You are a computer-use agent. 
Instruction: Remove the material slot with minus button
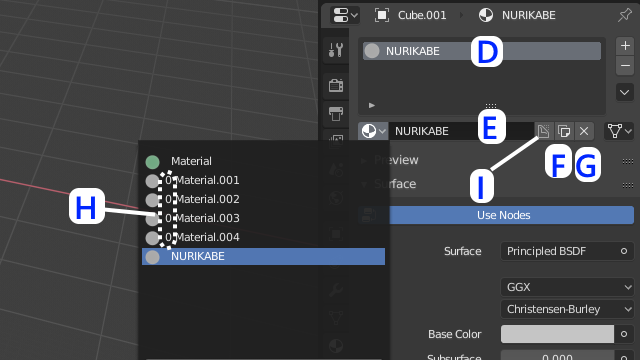tap(625, 65)
